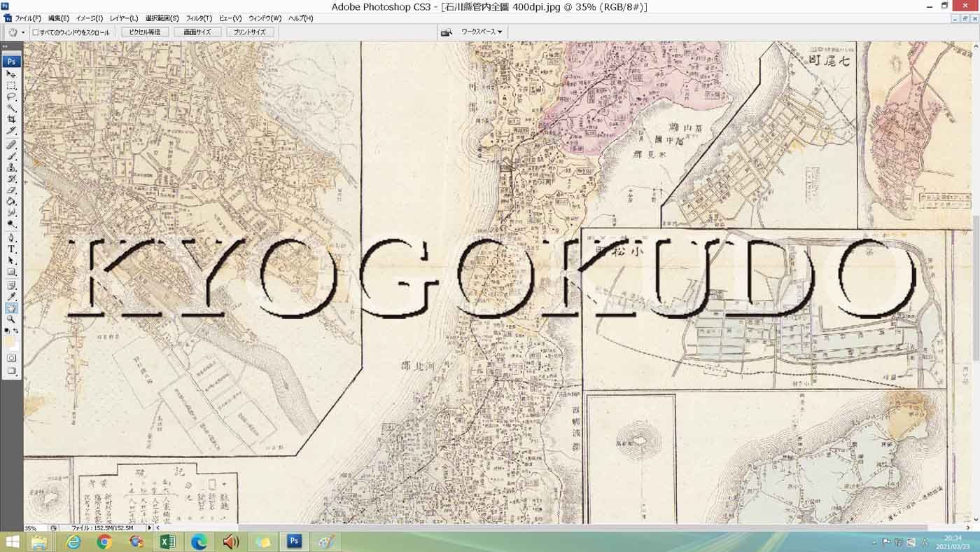Open the イメージ(I) menu
Screen dimensions: 980x552
point(90,18)
